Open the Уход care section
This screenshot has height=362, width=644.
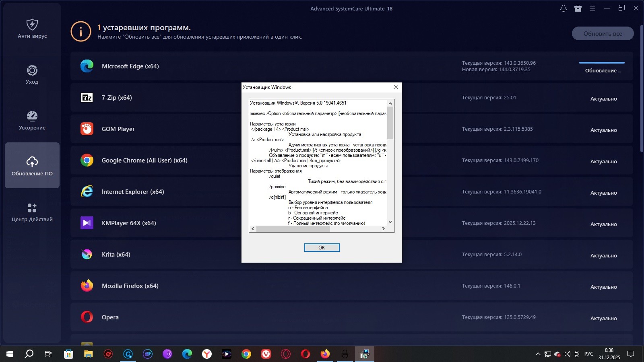point(32,75)
